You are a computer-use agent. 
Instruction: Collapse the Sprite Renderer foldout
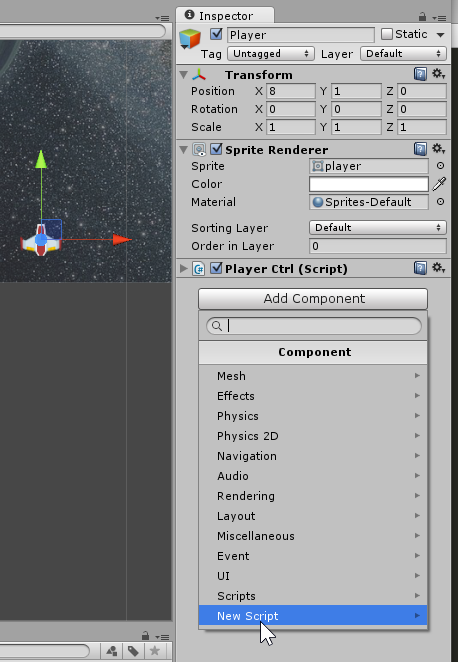(x=183, y=149)
